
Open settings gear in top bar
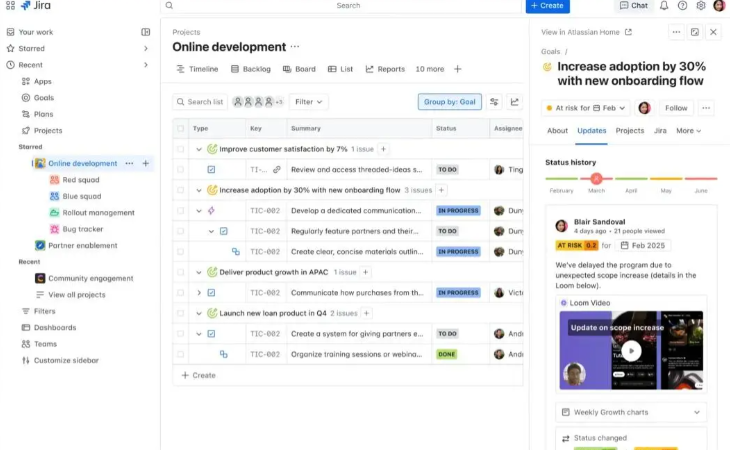(x=701, y=6)
